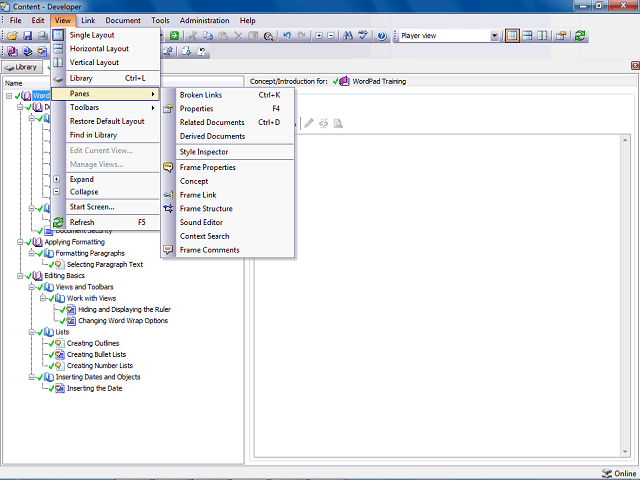Select Inserting the Date tree item
The width and height of the screenshot is (640, 480).
94,389
